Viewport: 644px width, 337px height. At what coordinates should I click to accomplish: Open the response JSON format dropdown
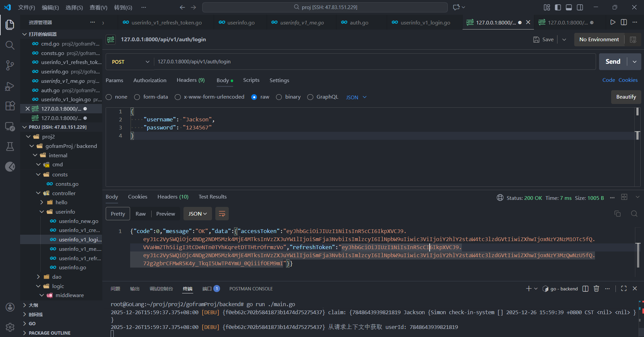coord(198,214)
